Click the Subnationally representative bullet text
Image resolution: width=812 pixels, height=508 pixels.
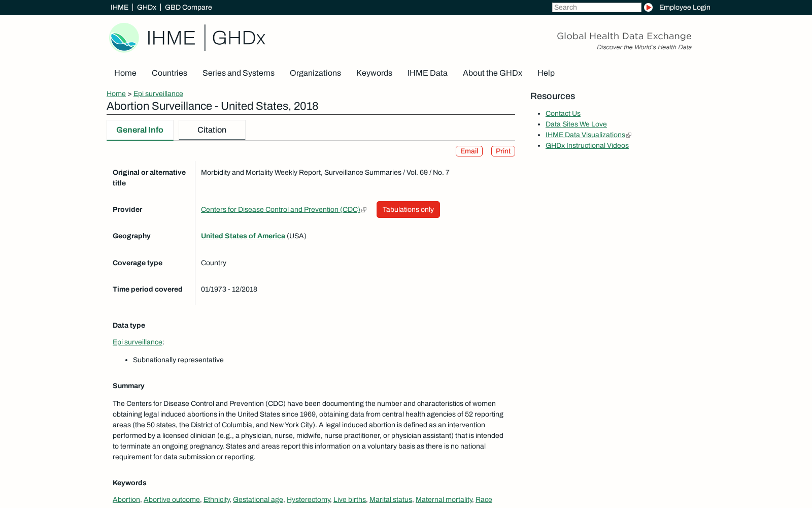tap(178, 360)
